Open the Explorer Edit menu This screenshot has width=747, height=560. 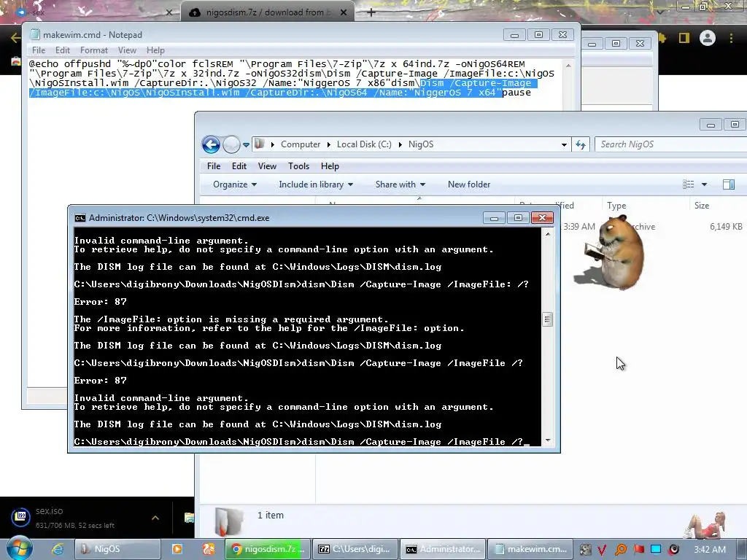[239, 166]
